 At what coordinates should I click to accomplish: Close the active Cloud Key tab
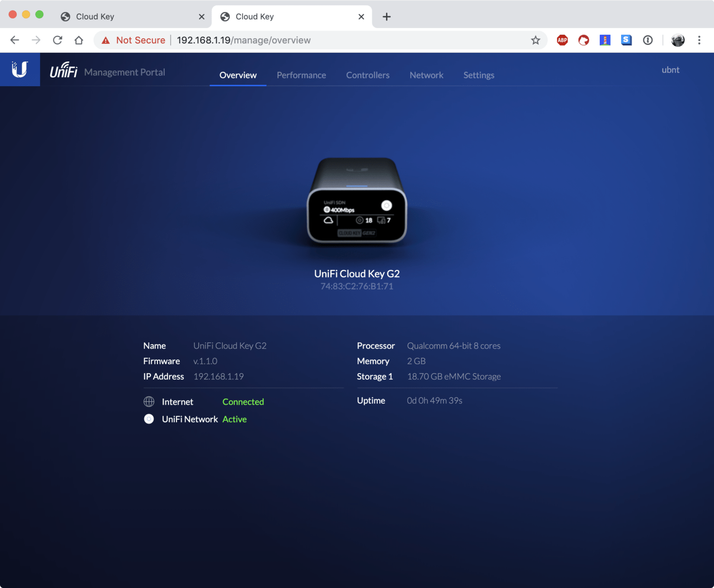(x=361, y=17)
